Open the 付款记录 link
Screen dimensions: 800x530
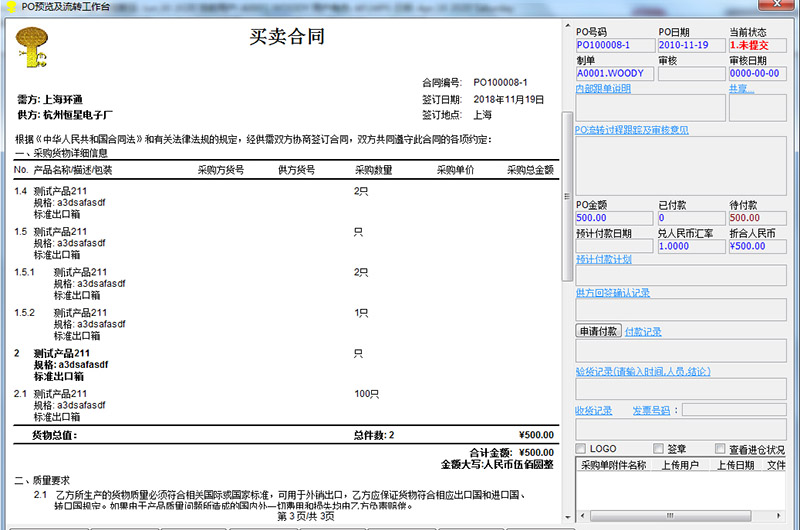pos(643,331)
